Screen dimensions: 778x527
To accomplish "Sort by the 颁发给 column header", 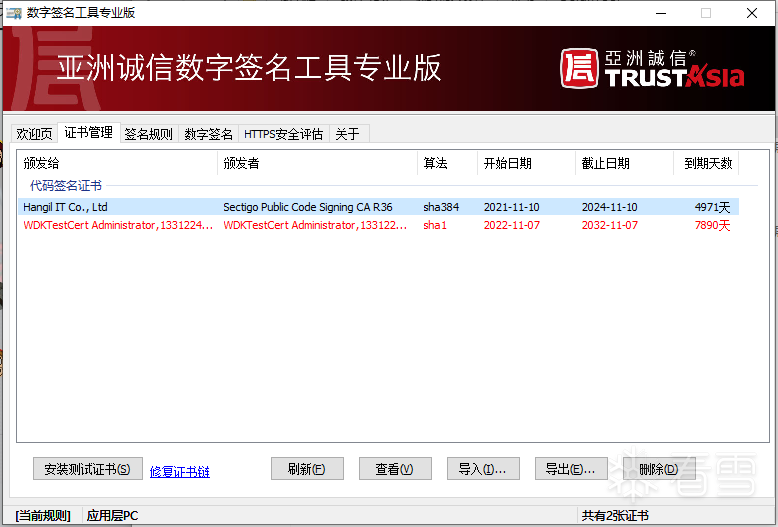I will pyautogui.click(x=118, y=163).
